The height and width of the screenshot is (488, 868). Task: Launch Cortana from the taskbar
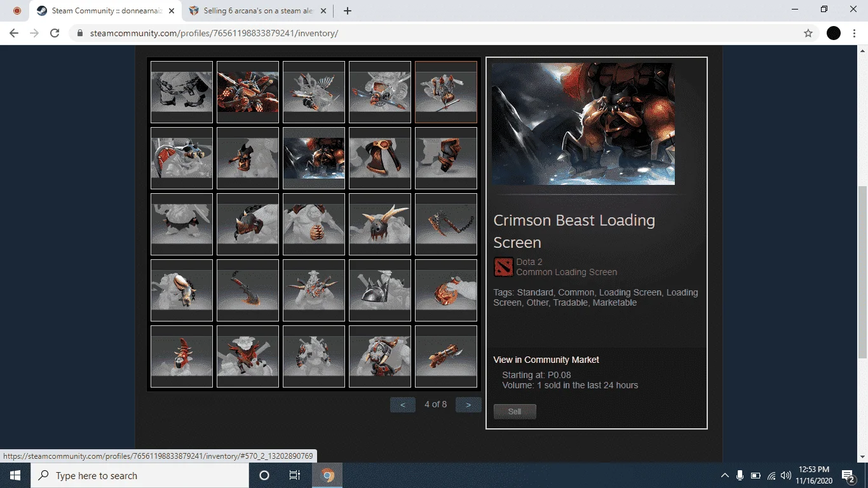coord(264,475)
